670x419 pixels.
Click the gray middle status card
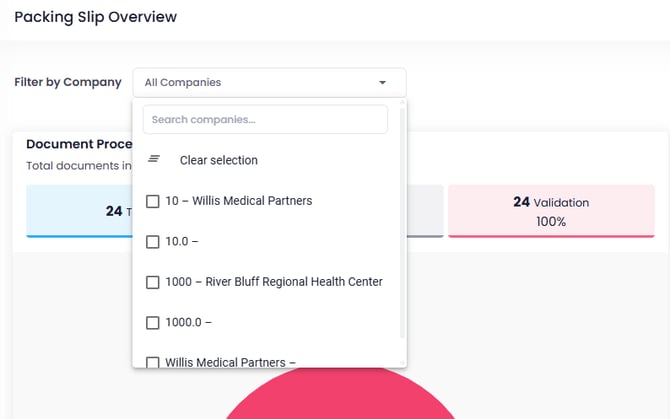click(x=425, y=211)
